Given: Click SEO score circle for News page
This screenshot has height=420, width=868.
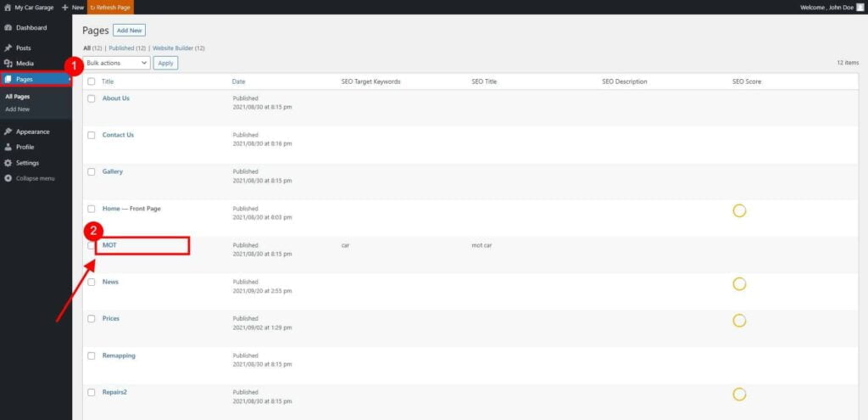Looking at the screenshot, I should click(738, 283).
